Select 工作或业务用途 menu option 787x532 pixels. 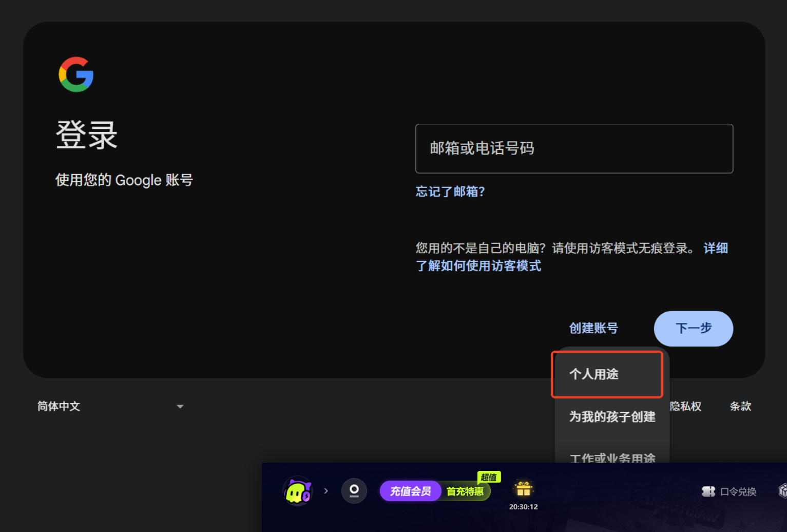coord(612,456)
